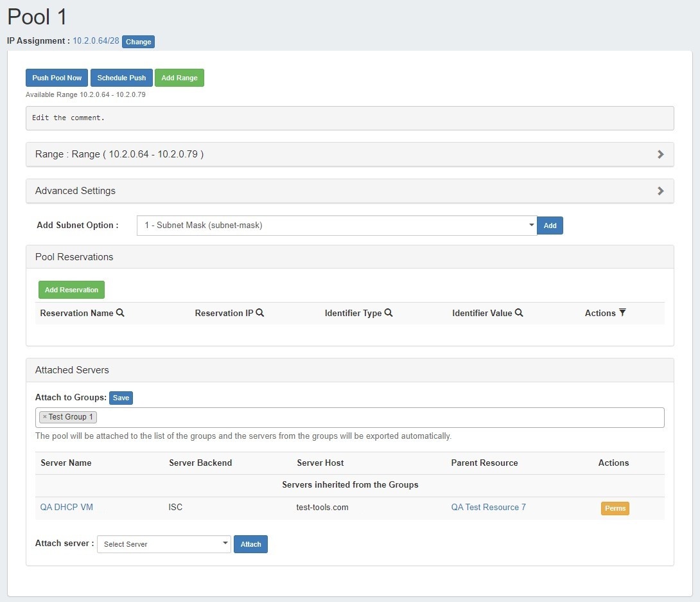Click the Reservation IP search icon
Image resolution: width=700 pixels, height=602 pixels.
[260, 313]
